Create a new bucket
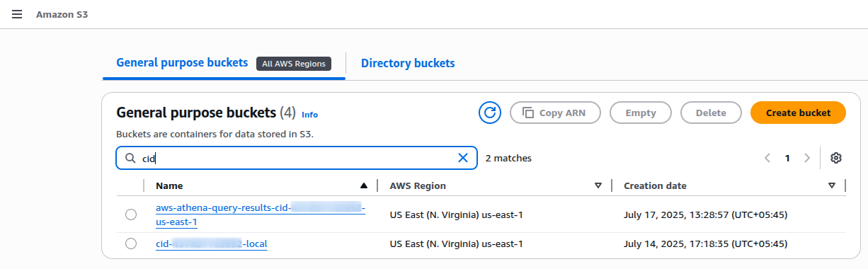The width and height of the screenshot is (868, 269). pos(798,113)
